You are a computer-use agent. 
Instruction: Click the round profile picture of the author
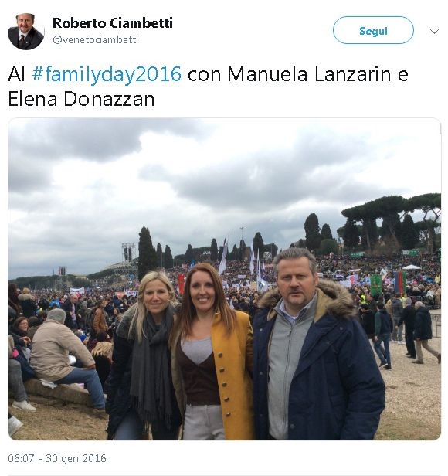(x=25, y=32)
